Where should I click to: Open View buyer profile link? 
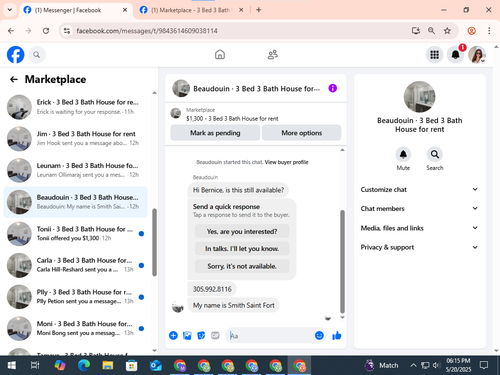click(x=286, y=162)
